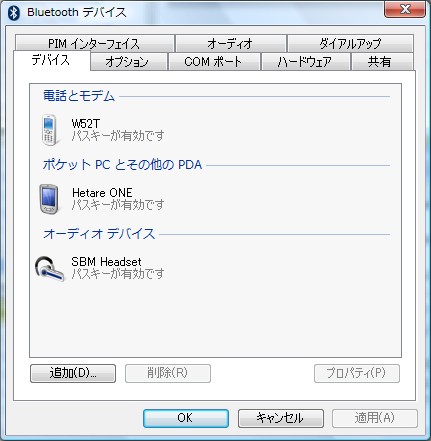The image size is (431, 441).
Task: Click the W52T mobile phone icon
Action: point(49,130)
